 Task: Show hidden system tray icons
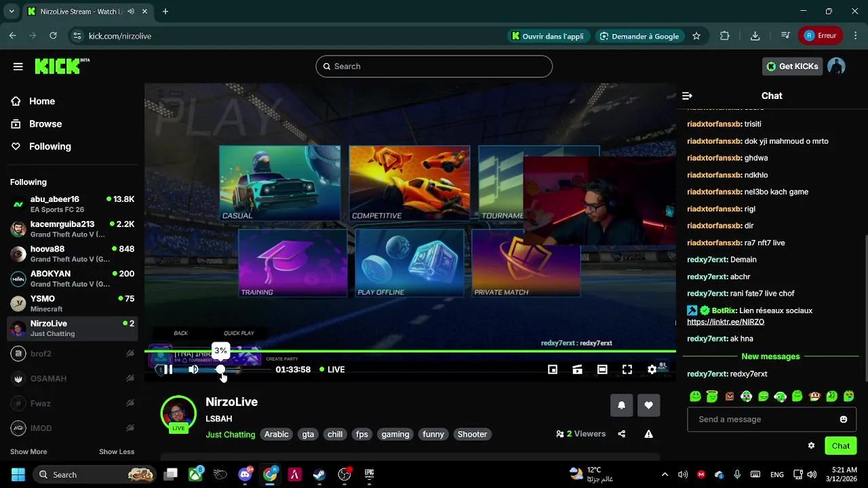[665, 474]
